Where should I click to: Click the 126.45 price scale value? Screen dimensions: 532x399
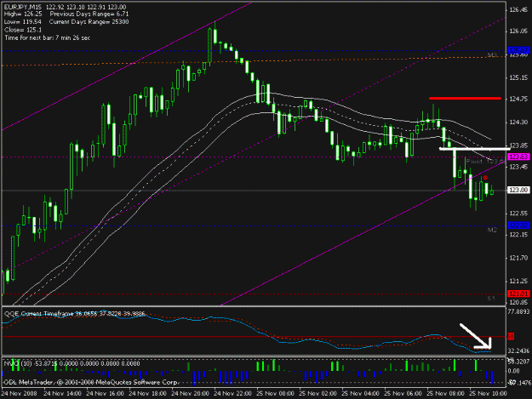[518, 10]
